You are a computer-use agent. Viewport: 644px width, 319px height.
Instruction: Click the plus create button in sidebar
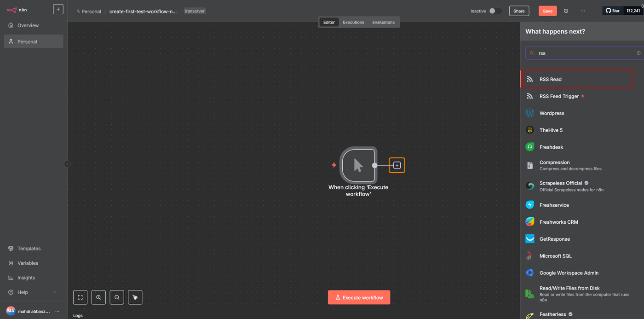(x=58, y=9)
